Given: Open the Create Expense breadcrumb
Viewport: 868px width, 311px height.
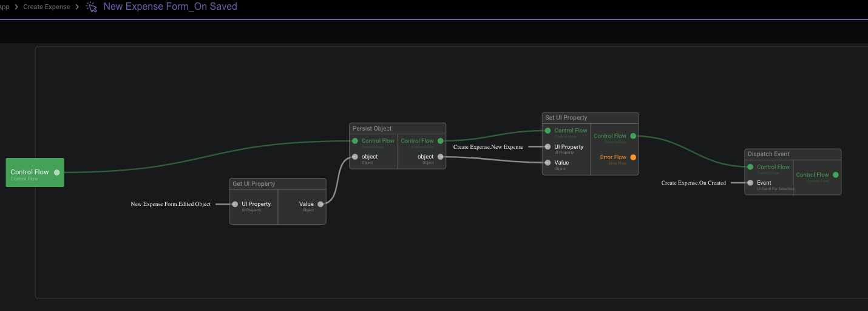Looking at the screenshot, I should [x=47, y=7].
